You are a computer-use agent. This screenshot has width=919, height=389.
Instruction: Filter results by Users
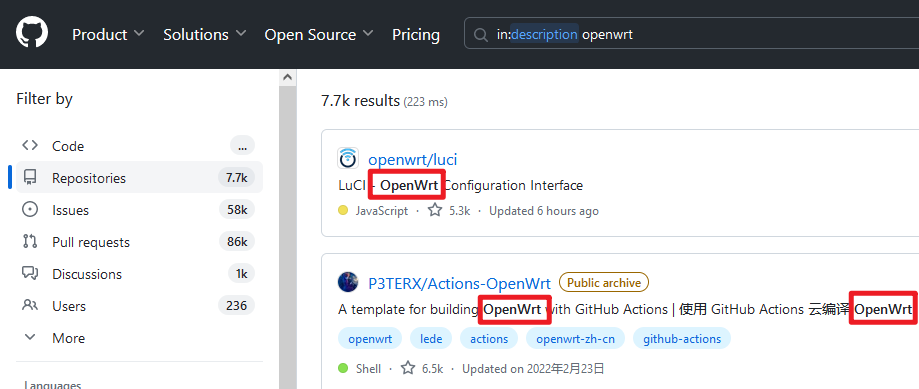tap(139, 306)
